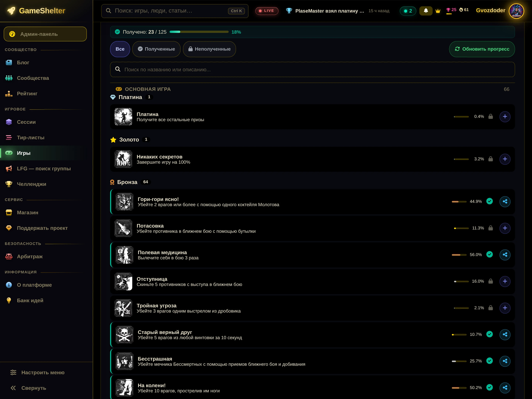
Task: Open the user avatar profile picture
Action: click(x=516, y=11)
